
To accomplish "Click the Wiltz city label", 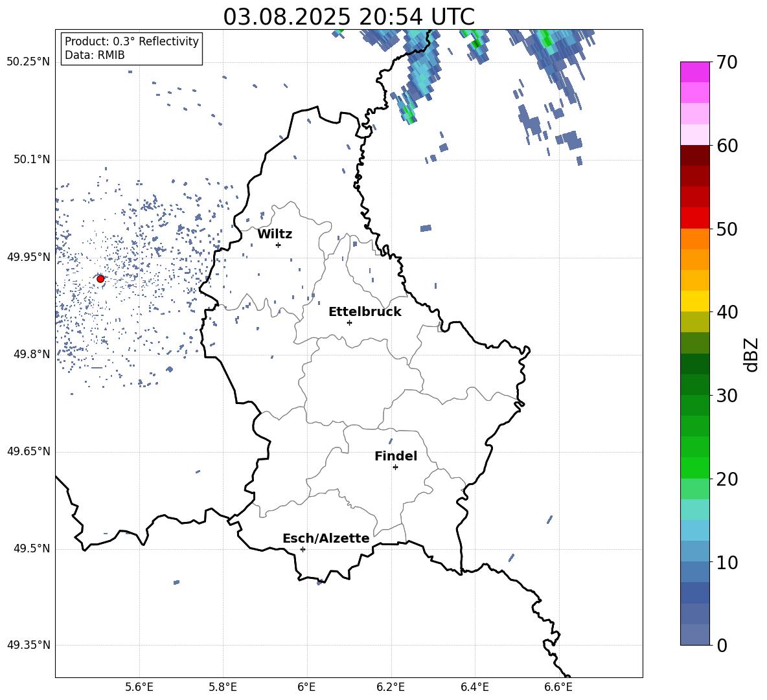I will click(x=275, y=234).
